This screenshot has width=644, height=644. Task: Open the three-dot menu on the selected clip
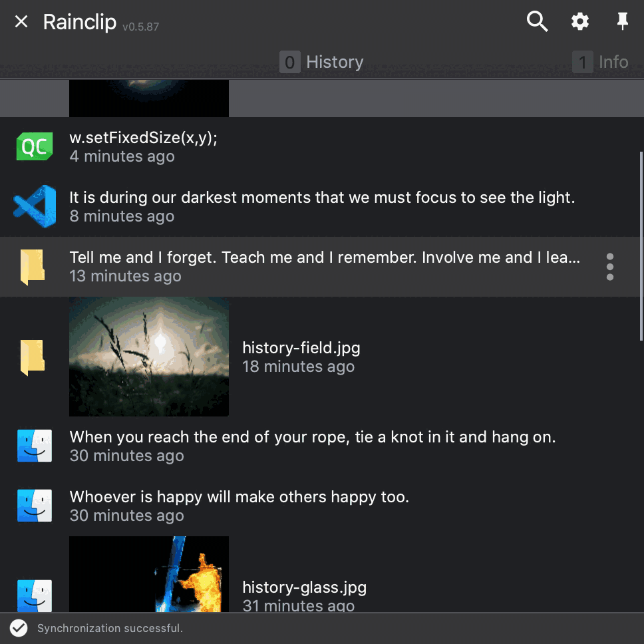(609, 266)
